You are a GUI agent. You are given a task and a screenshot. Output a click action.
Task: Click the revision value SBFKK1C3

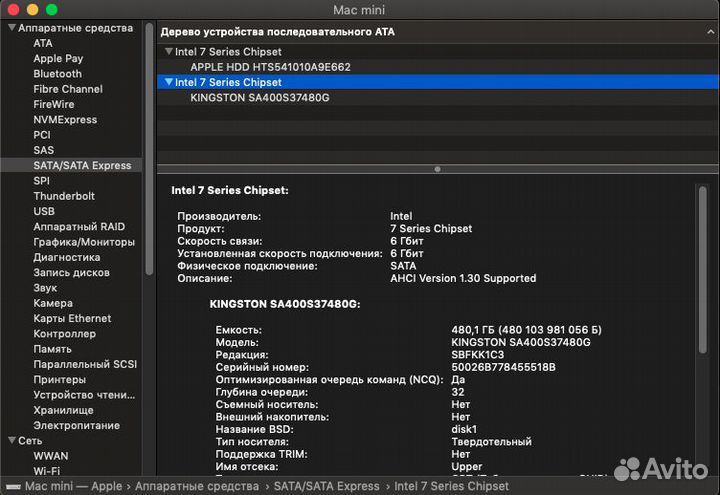coord(478,354)
